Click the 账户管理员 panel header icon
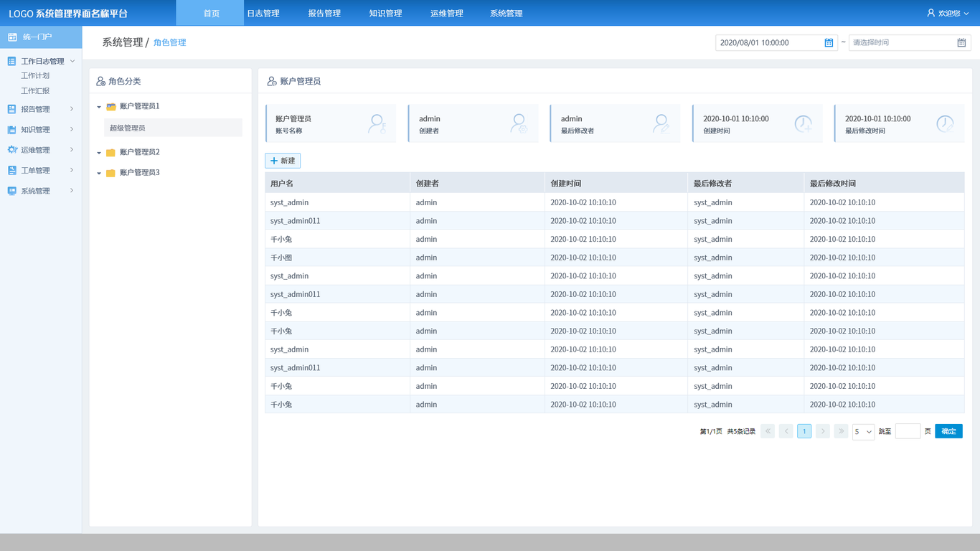980x551 pixels. point(272,81)
